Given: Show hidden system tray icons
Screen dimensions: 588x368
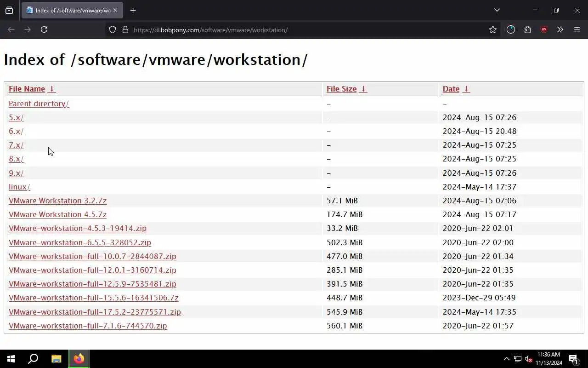Looking at the screenshot, I should tap(506, 359).
